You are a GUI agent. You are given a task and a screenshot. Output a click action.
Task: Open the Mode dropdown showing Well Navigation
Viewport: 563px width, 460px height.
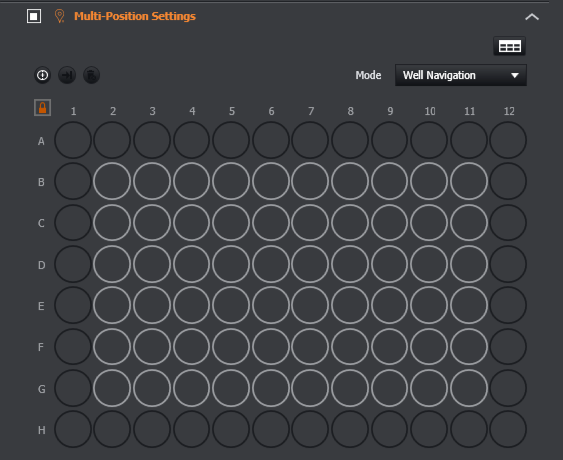click(461, 75)
